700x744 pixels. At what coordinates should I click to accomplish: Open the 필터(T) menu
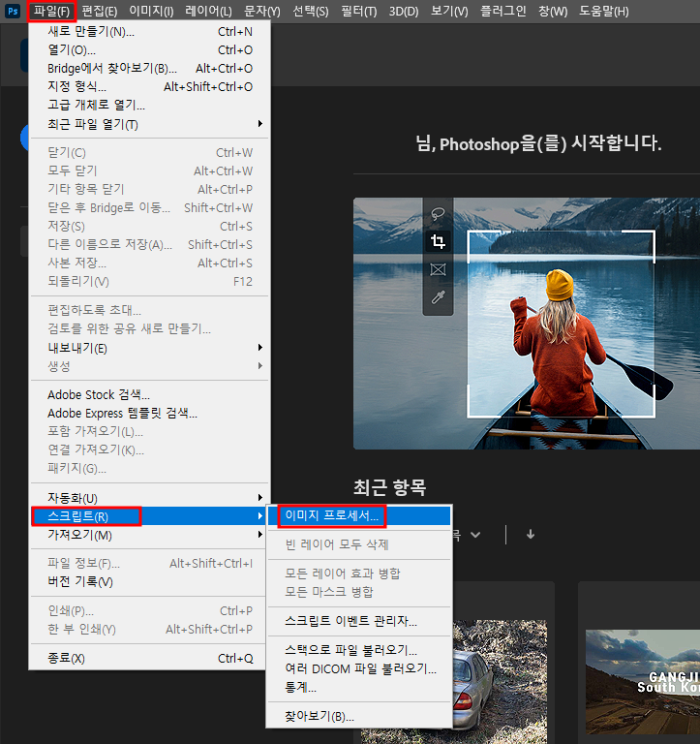click(x=359, y=11)
